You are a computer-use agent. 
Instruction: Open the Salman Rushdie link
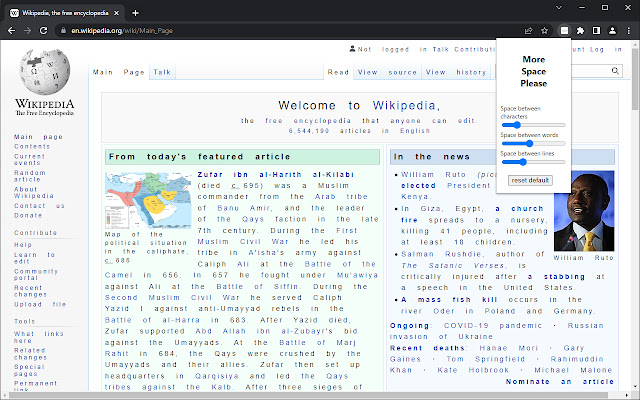point(443,254)
